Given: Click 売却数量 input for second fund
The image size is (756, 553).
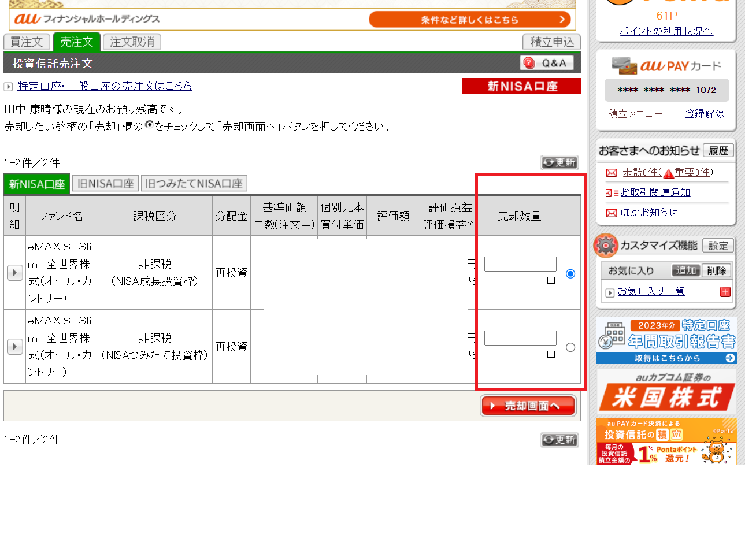Looking at the screenshot, I should pos(520,338).
